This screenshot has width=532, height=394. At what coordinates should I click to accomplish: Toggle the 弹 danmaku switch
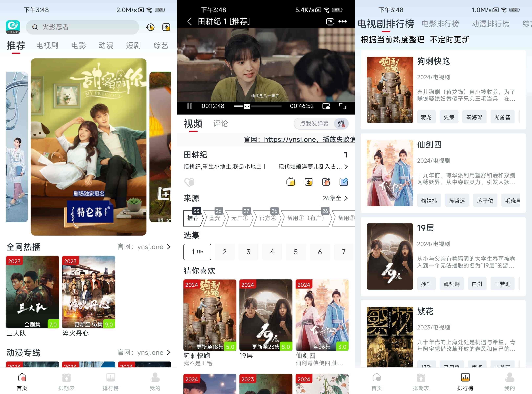coord(341,124)
